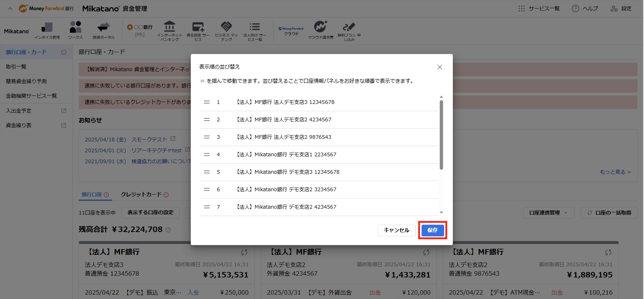This screenshot has height=299, width=644.
Task: Grab the drag handle for row 4
Action: pyautogui.click(x=207, y=155)
